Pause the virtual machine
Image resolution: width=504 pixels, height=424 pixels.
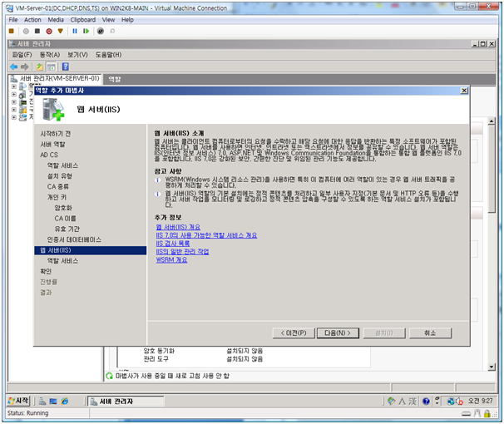pos(75,31)
